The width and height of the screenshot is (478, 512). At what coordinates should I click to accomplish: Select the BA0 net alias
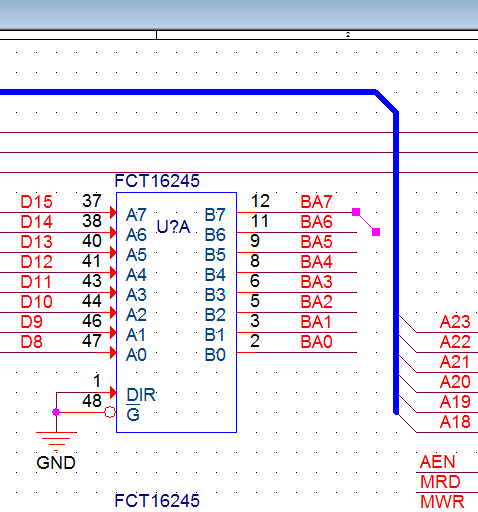tap(316, 342)
